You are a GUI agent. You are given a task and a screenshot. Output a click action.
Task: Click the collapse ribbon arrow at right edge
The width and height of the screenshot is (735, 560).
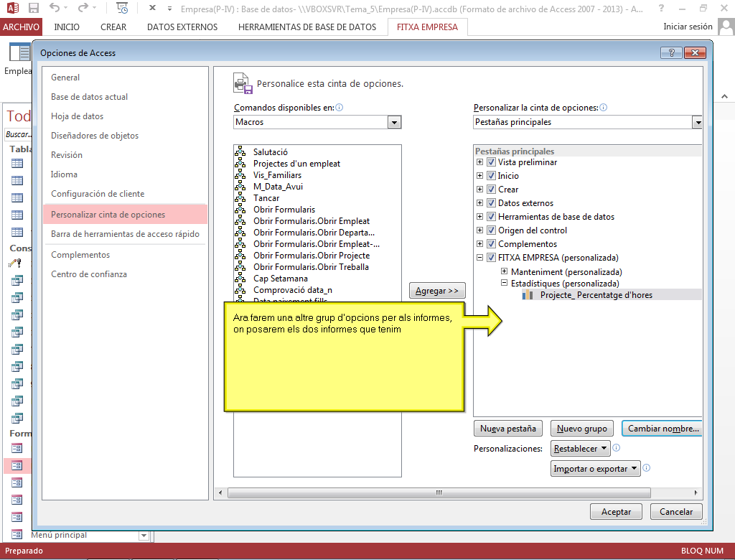click(x=725, y=96)
